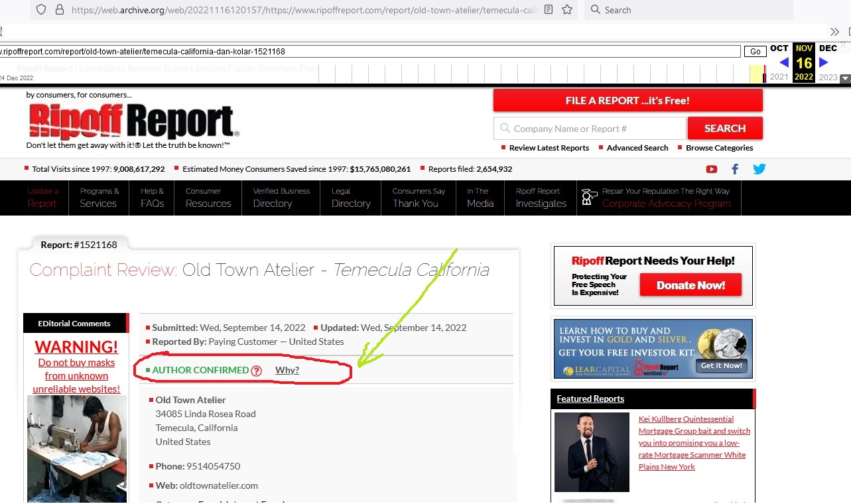
Task: Select DEC month in Wayback toolbar
Action: [x=828, y=48]
